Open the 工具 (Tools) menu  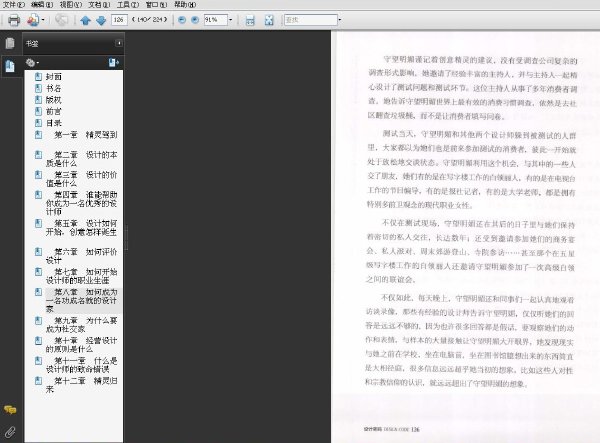coord(128,5)
